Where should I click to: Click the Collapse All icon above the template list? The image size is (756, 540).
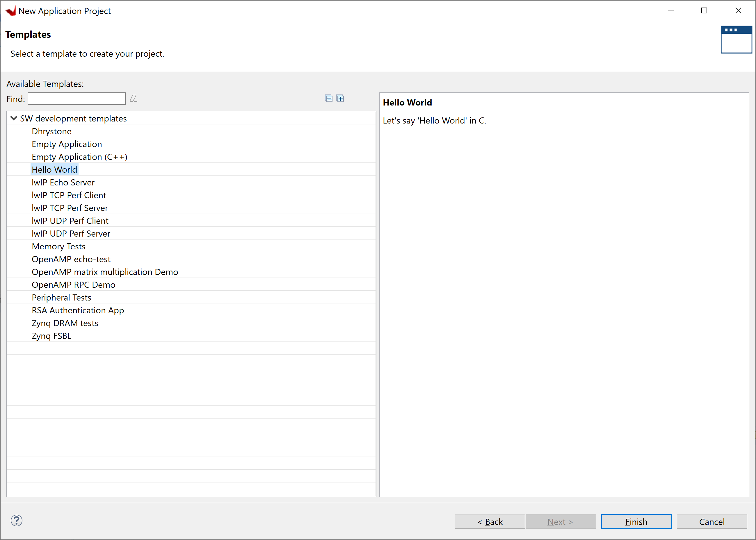click(x=328, y=99)
